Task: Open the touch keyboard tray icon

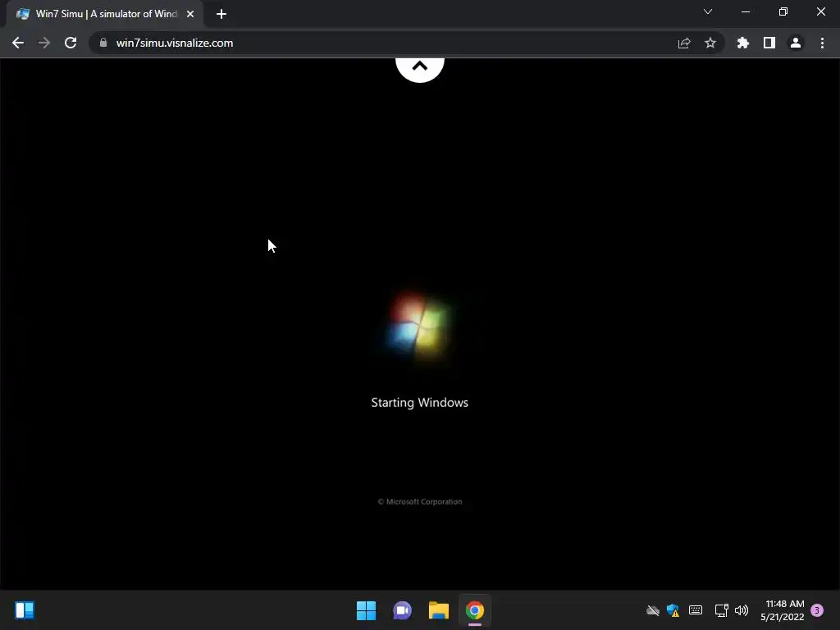Action: pos(696,609)
